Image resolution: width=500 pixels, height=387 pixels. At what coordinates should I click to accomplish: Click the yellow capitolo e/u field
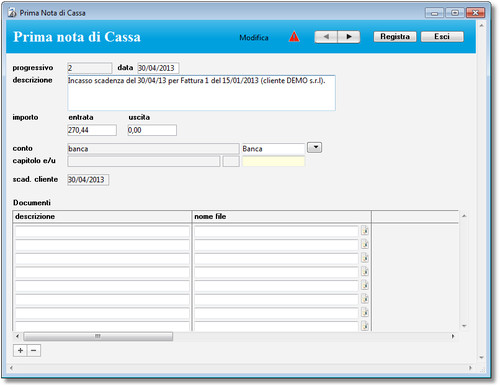273,161
